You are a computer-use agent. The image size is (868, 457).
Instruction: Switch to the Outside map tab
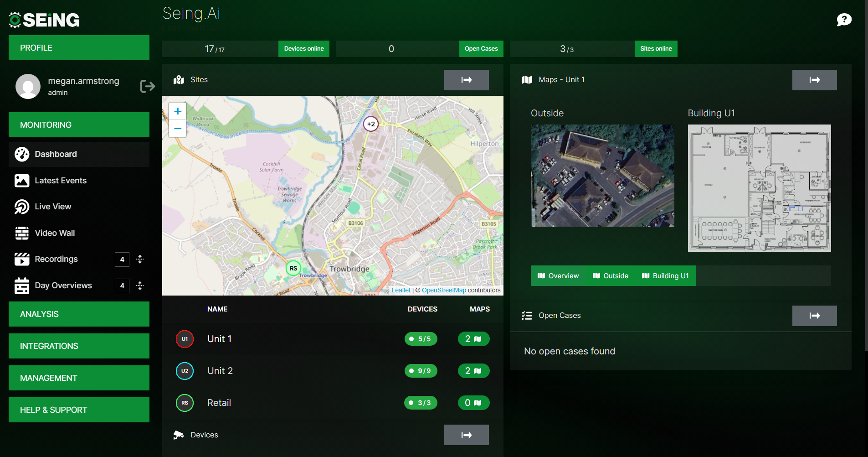pyautogui.click(x=611, y=275)
